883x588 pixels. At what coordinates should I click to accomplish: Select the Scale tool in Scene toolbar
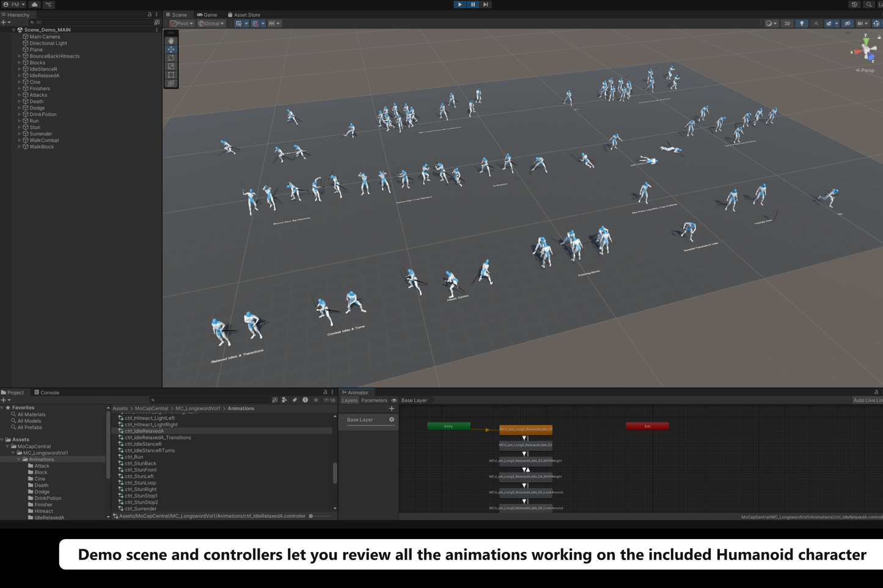171,67
